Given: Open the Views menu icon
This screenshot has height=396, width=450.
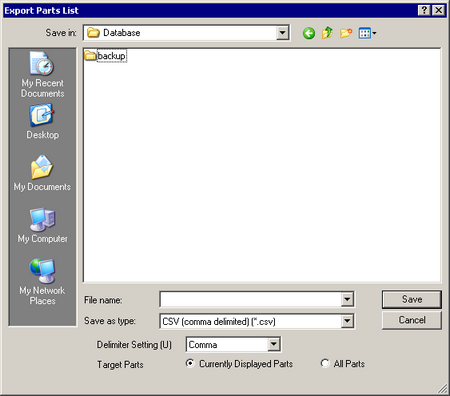Looking at the screenshot, I should [x=367, y=33].
